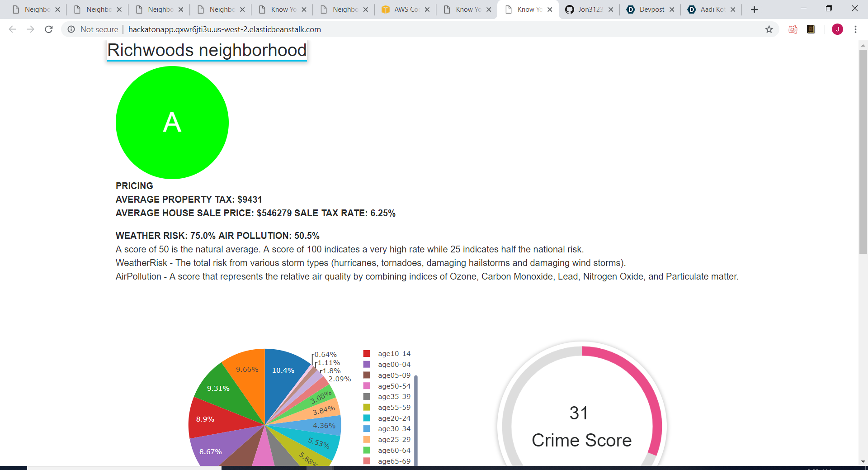Click the scroll-down arrow of page scrollbar
This screenshot has height=470, width=868.
(x=863, y=461)
